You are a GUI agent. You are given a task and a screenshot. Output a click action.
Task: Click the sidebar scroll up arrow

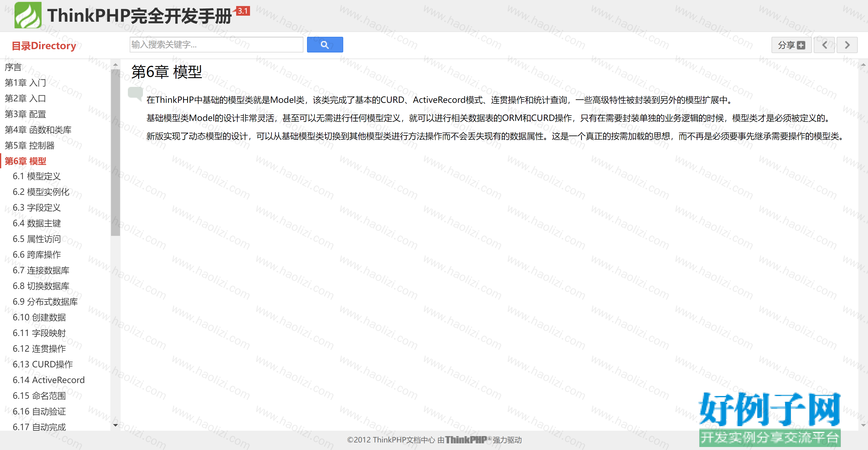click(x=116, y=64)
